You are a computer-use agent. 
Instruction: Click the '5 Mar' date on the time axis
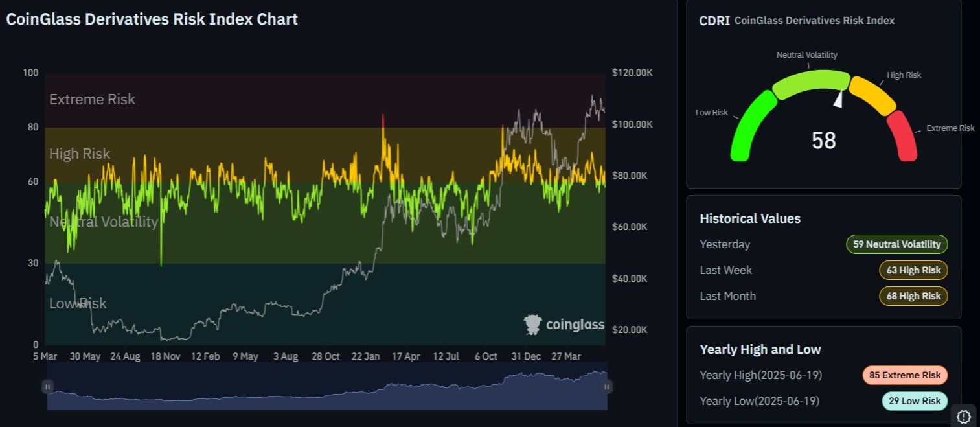pyautogui.click(x=45, y=356)
